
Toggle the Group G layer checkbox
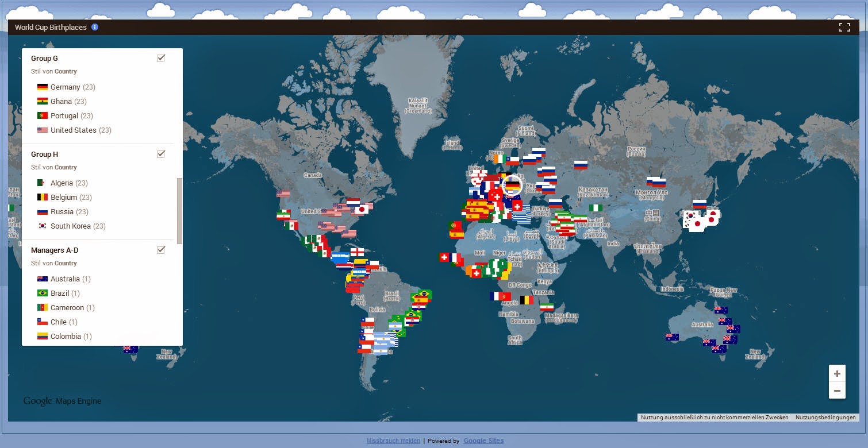pos(161,58)
